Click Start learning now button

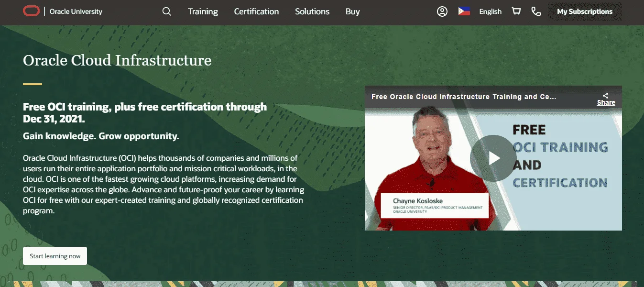[x=55, y=256]
